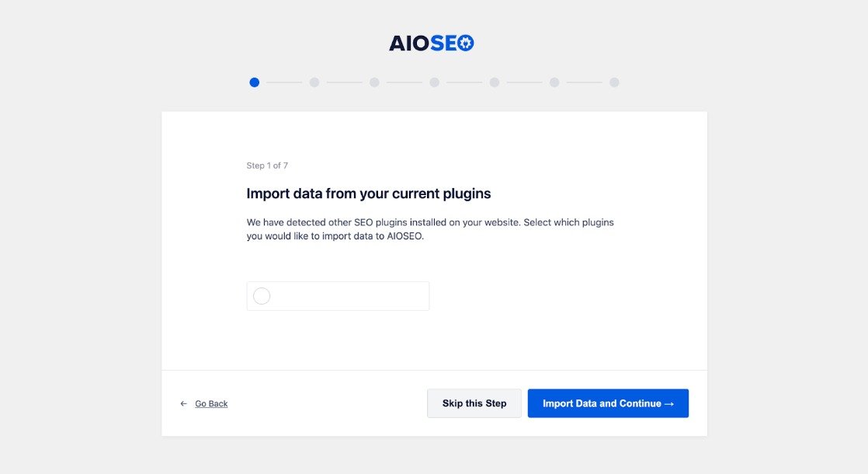Select the fifth progress step dot
The width and height of the screenshot is (868, 474).
[x=495, y=82]
